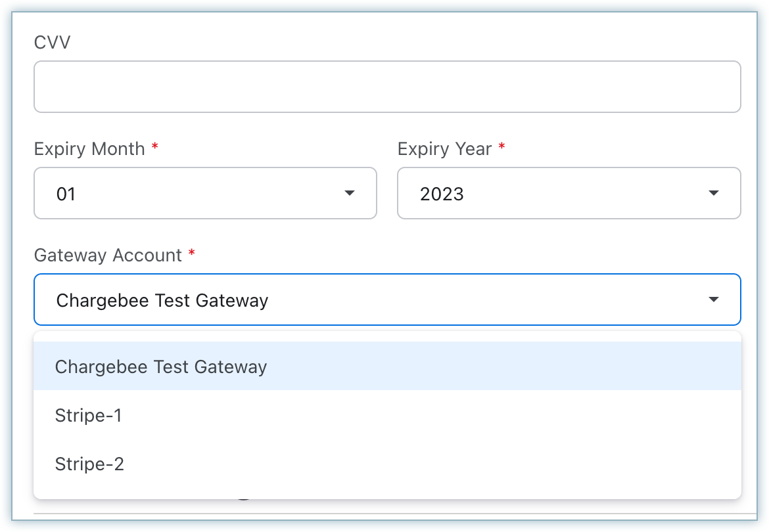
Task: Click the "2023" value in Expiry Year
Action: (442, 194)
